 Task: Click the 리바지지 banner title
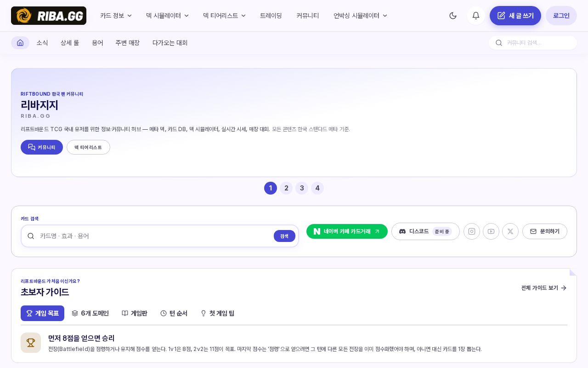click(x=40, y=105)
